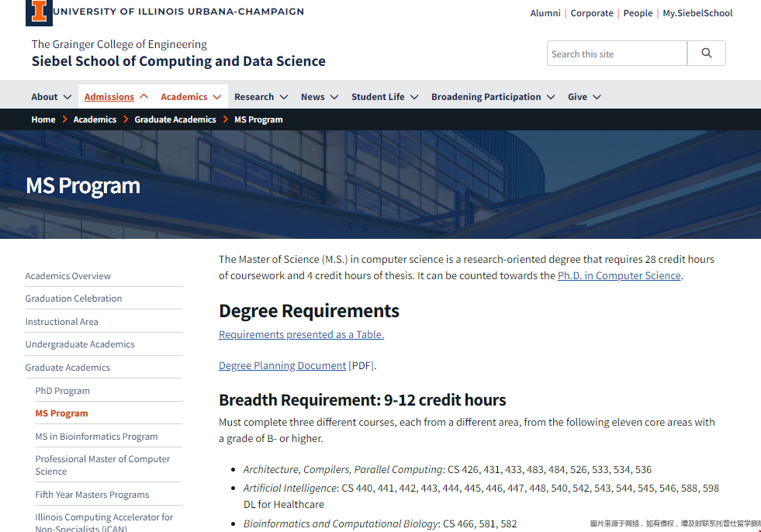Expand the About menu chevron
Viewport: 761px width, 532px height.
coord(67,97)
